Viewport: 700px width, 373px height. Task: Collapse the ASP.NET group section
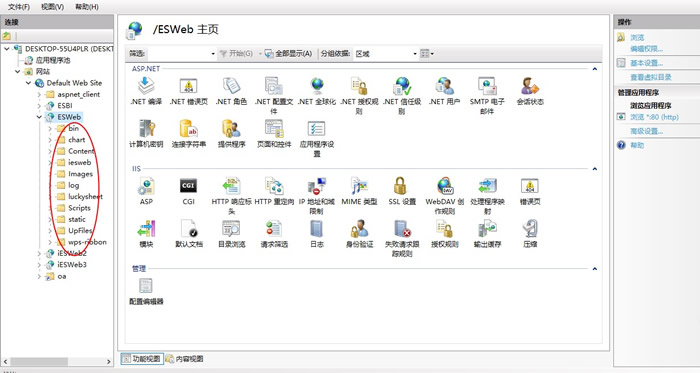point(595,69)
